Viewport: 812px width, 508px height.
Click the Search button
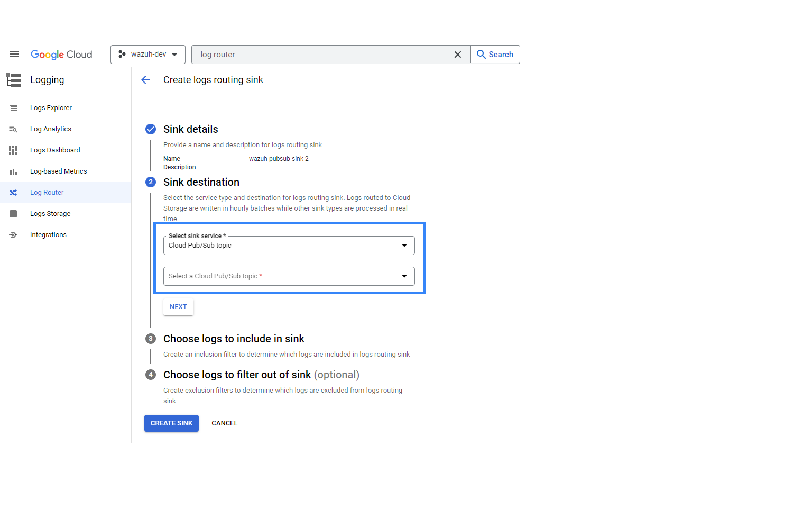495,55
